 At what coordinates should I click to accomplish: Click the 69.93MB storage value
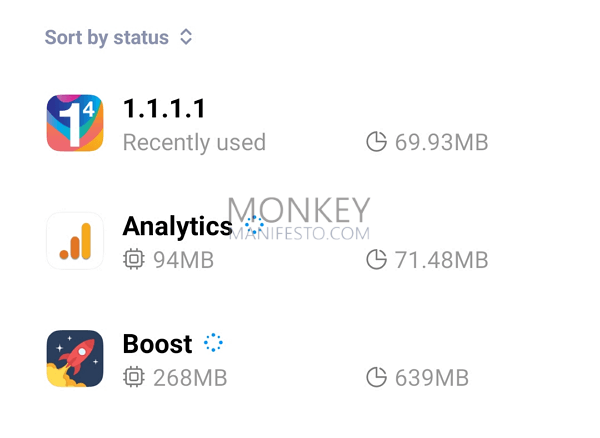pyautogui.click(x=442, y=142)
